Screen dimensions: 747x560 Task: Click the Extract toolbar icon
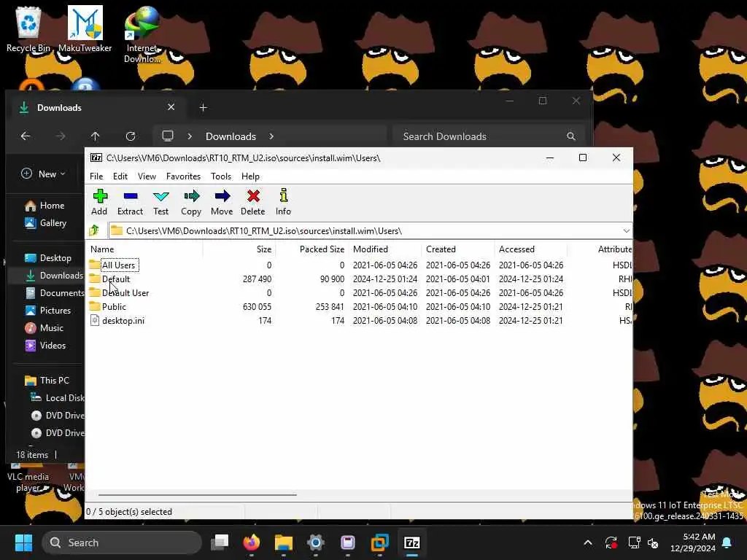point(130,202)
